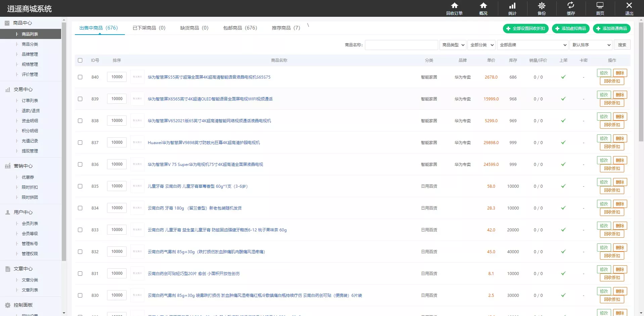644x316 pixels.
Task: Click the 商品名称 search input field
Action: click(x=401, y=45)
